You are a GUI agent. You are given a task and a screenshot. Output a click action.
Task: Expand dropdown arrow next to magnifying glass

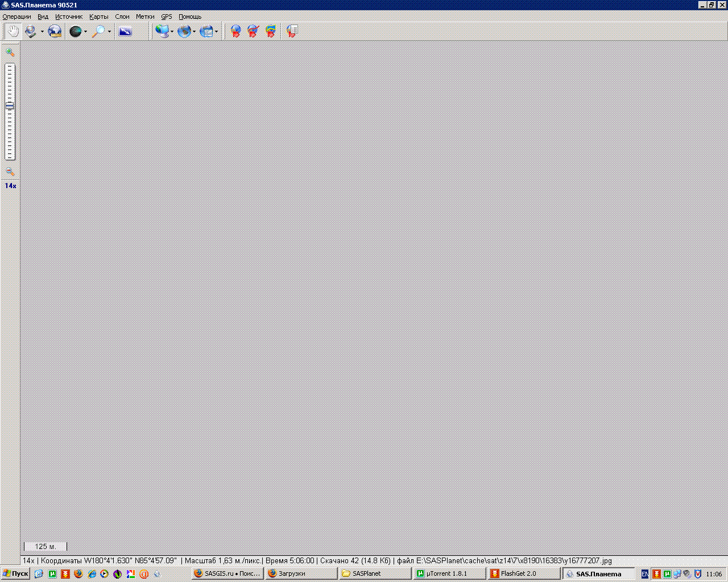pos(109,32)
